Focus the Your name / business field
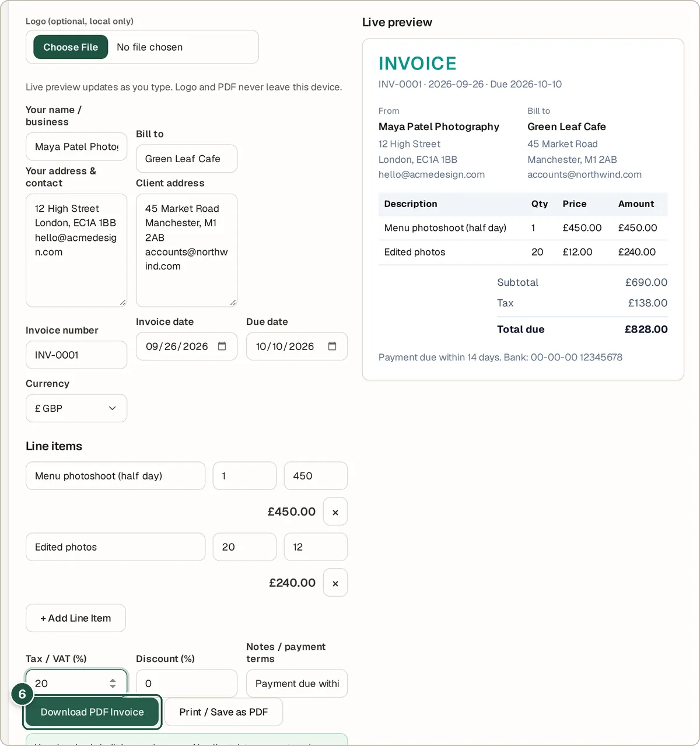This screenshot has height=746, width=700. (x=76, y=146)
